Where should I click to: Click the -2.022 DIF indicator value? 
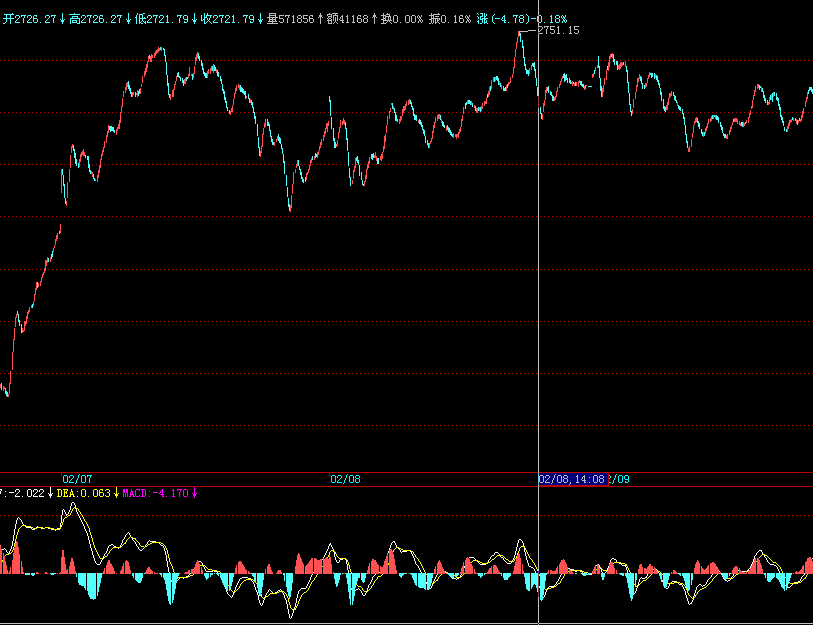(x=27, y=493)
